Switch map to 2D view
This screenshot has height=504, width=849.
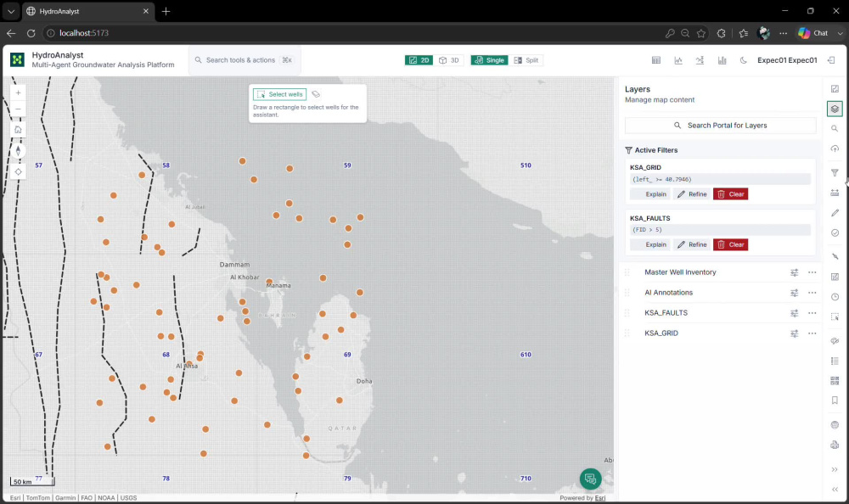point(419,60)
